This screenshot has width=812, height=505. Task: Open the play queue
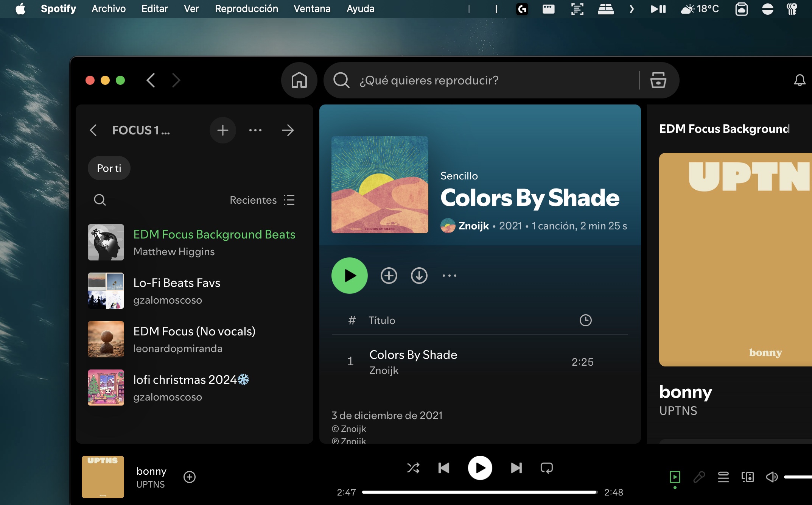pos(723,477)
